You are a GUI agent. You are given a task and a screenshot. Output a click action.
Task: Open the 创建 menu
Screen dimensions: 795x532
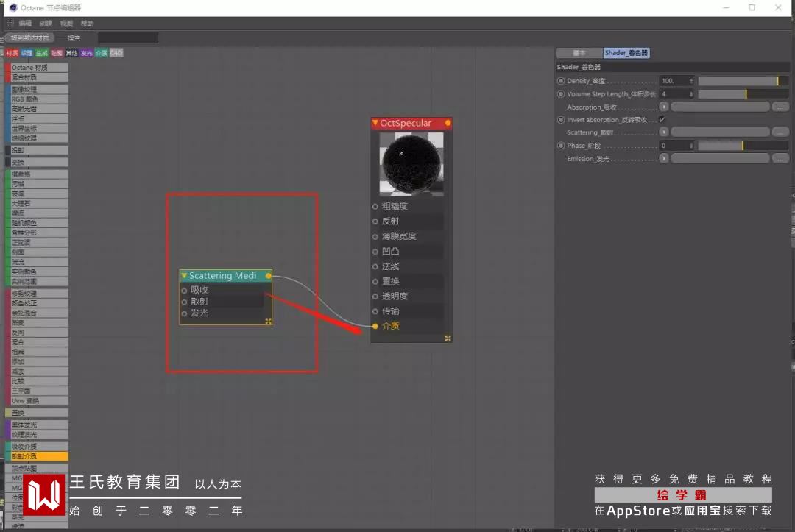pyautogui.click(x=46, y=24)
